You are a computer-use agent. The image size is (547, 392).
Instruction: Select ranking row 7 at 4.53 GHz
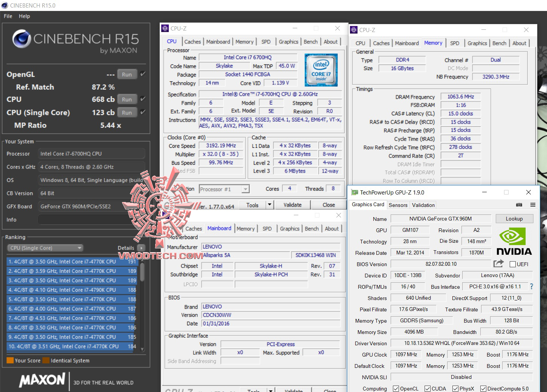(x=72, y=318)
